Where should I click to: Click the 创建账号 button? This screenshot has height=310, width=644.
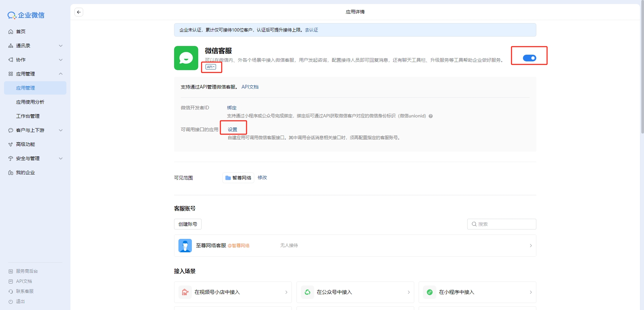(187, 224)
